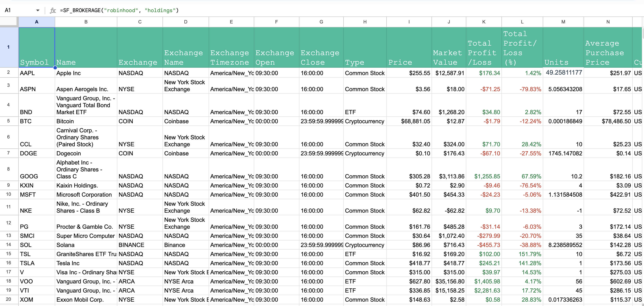Click the Market Value header cell

click(449, 48)
